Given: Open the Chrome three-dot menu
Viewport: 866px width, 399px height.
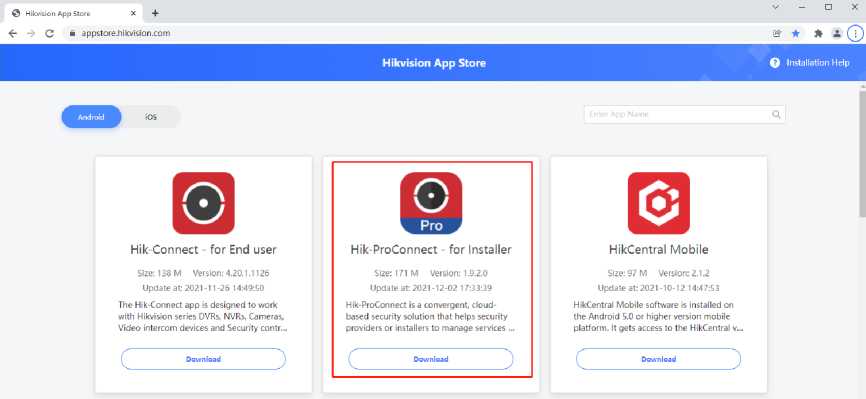Looking at the screenshot, I should [856, 33].
